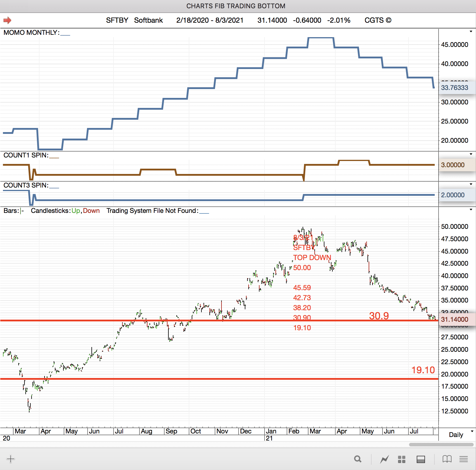Click the horizontal scrollbar thumb below chart
The width and height of the screenshot is (476, 470).
tap(441, 445)
